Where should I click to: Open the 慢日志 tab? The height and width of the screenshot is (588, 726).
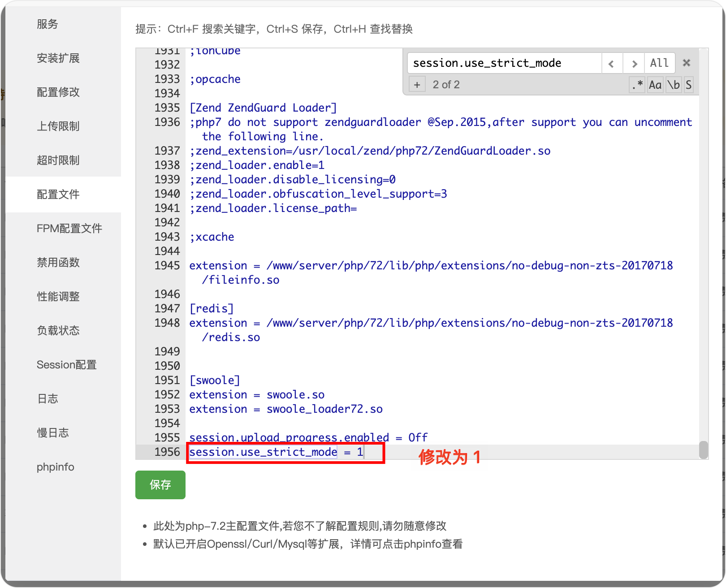(63, 433)
